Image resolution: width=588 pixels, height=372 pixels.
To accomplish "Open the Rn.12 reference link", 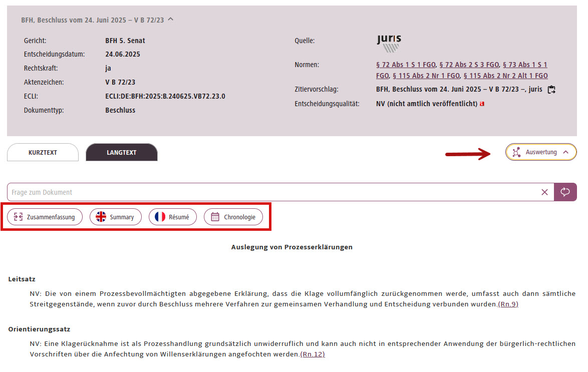I will tap(314, 354).
